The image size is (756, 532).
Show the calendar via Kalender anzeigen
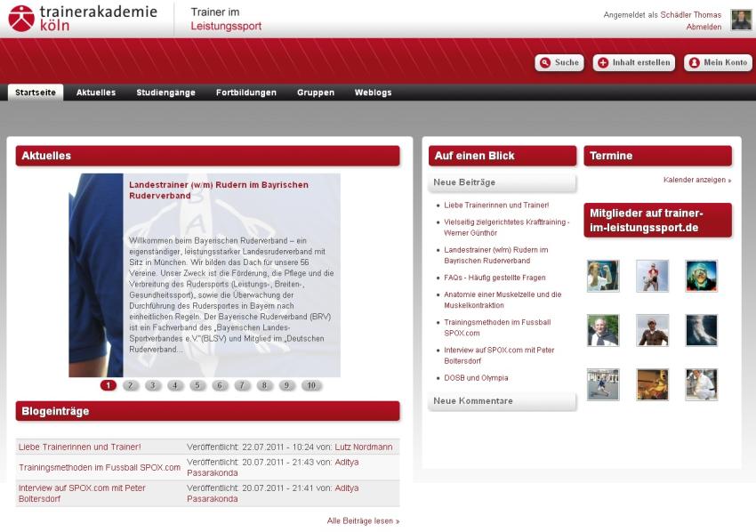point(696,180)
